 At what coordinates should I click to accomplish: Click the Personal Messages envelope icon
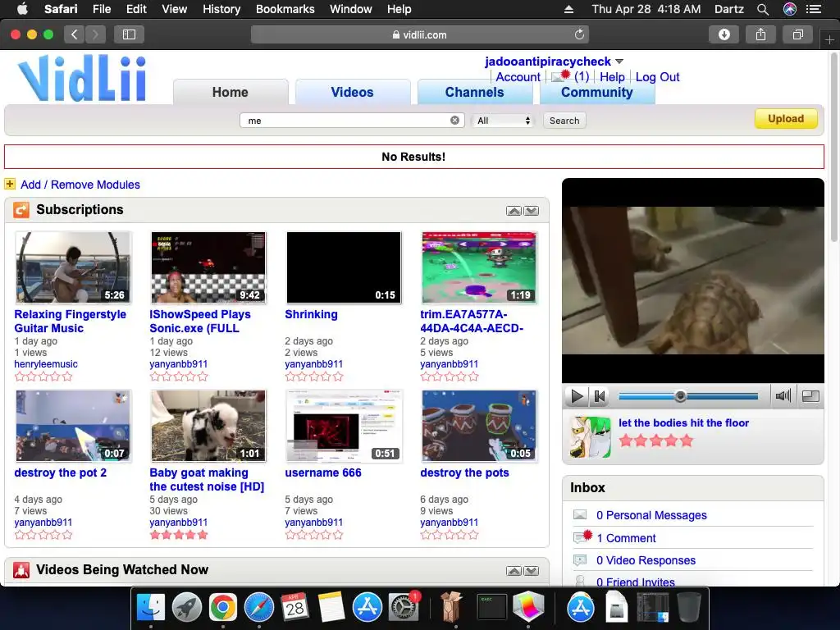click(x=580, y=515)
